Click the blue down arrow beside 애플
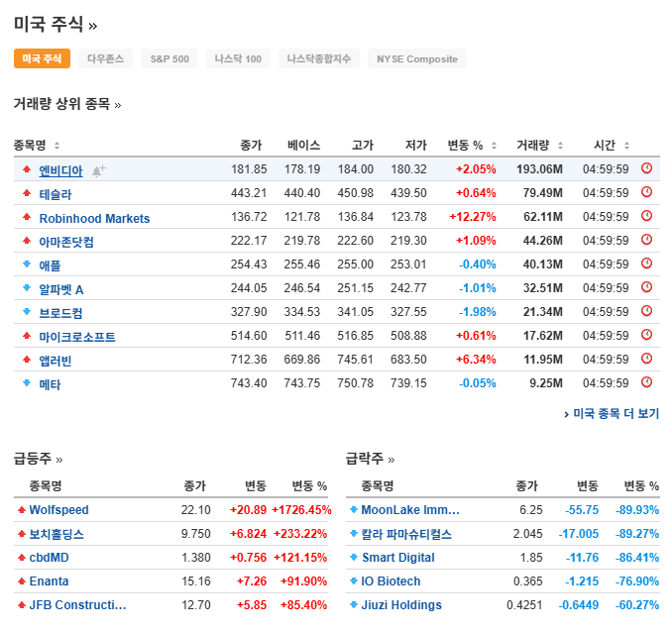This screenshot has width=672, height=633. click(x=27, y=264)
